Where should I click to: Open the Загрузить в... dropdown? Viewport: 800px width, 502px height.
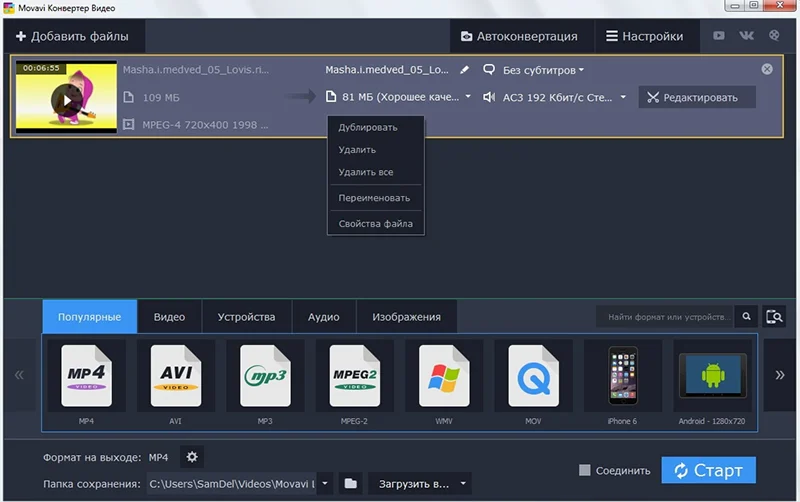coord(420,484)
